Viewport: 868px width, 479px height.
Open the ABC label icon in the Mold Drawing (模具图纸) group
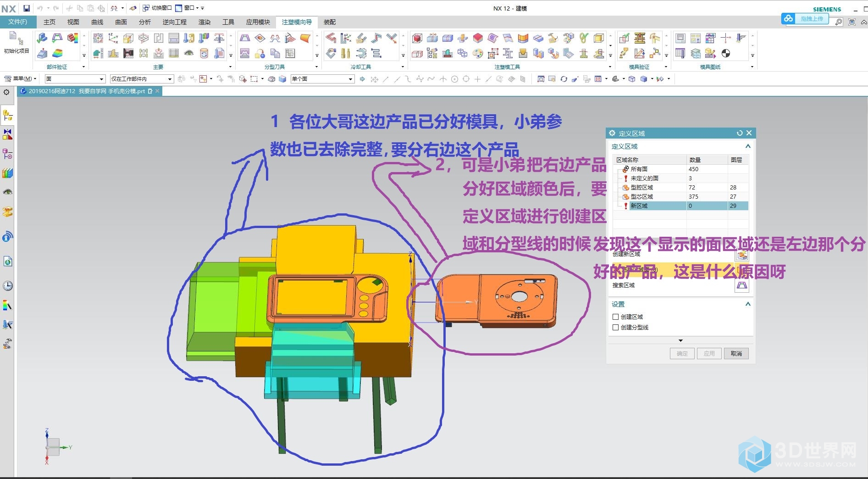click(x=710, y=53)
